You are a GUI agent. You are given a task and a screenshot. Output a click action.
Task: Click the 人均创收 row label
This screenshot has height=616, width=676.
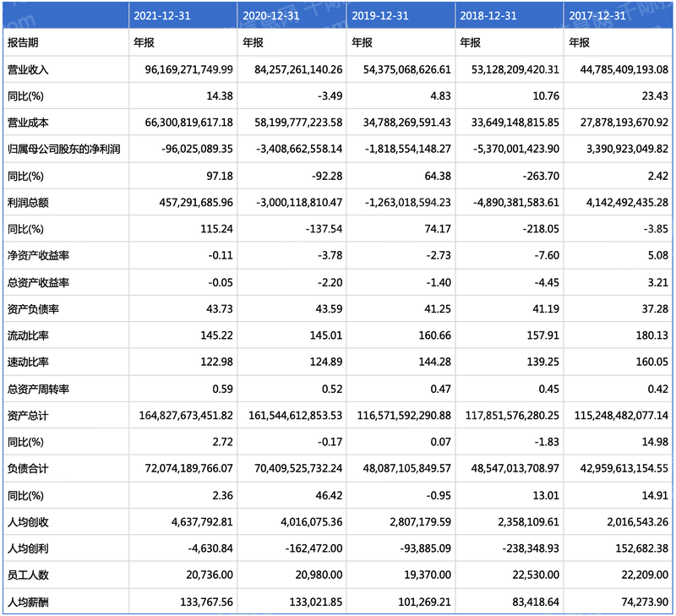click(28, 522)
